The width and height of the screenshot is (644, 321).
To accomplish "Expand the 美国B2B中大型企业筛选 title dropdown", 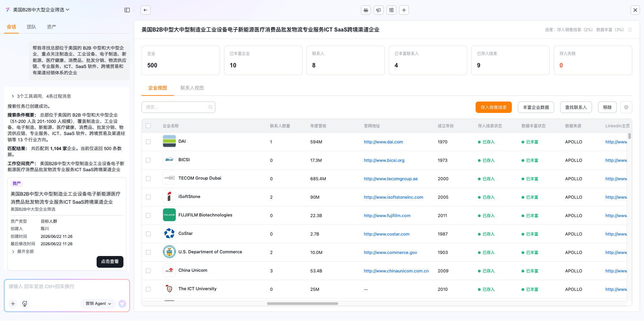I will tap(41, 10).
